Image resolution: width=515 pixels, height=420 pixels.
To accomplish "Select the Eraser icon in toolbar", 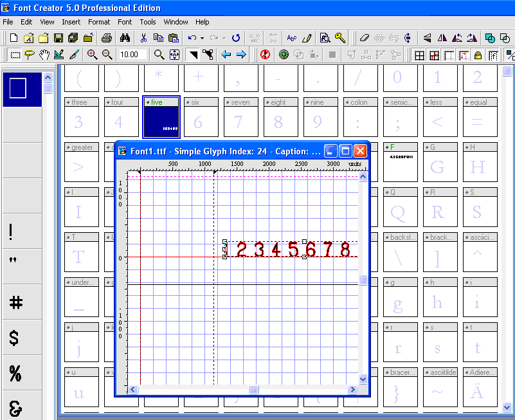I will click(x=365, y=38).
